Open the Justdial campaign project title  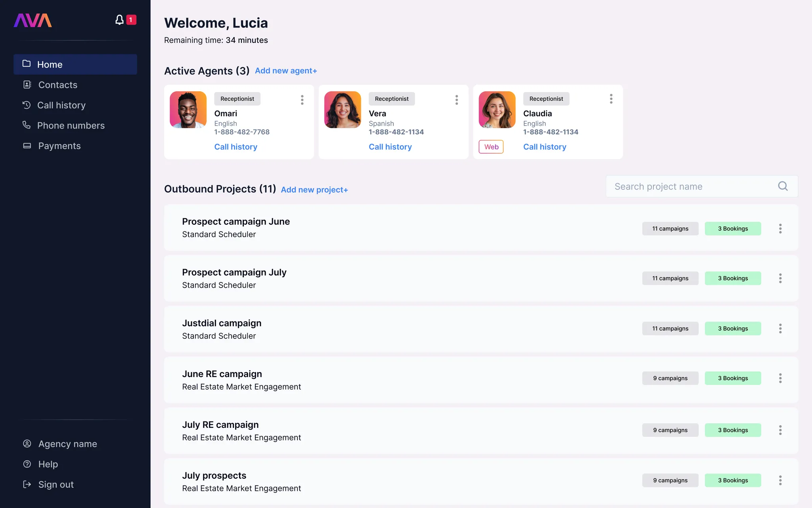222,323
